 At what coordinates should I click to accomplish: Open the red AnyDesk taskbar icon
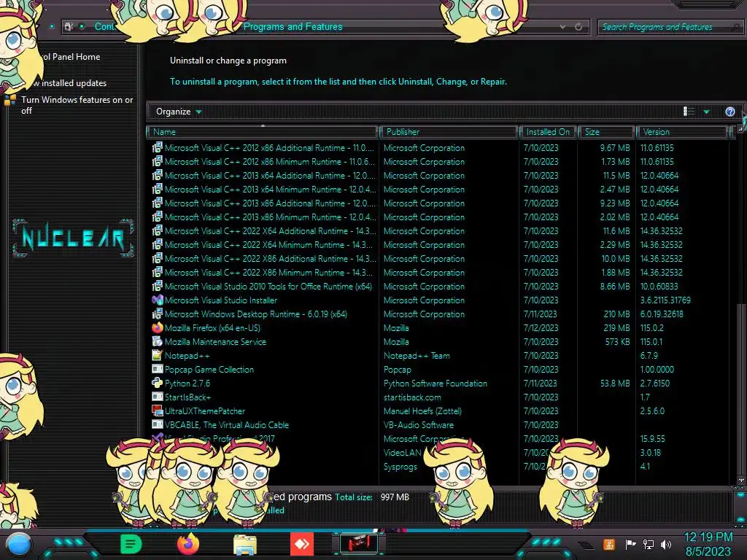coord(302,544)
